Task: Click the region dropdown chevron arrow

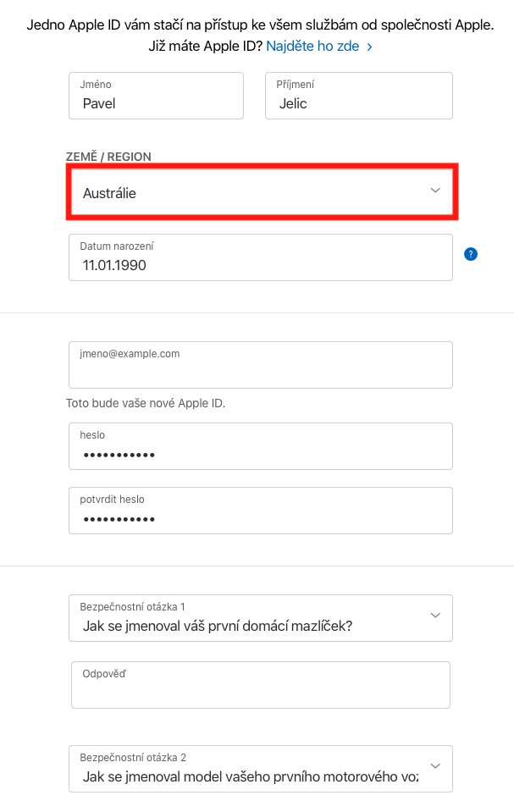Action: point(435,191)
